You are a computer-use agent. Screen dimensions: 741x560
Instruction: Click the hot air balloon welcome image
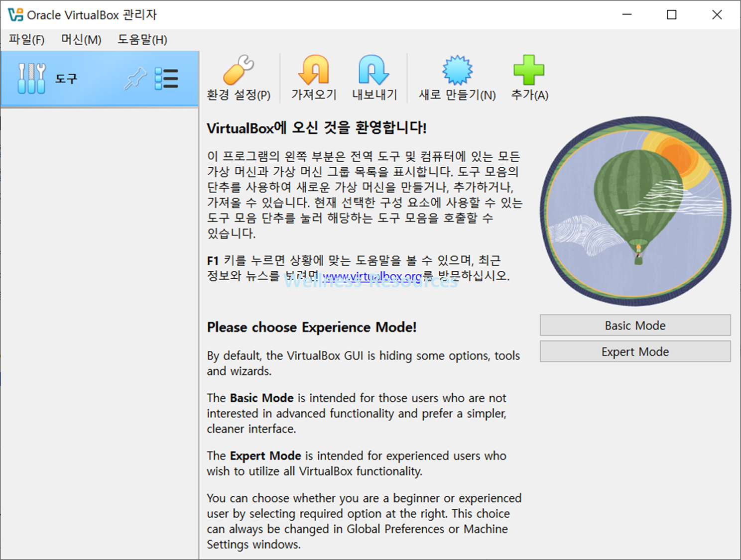[635, 211]
